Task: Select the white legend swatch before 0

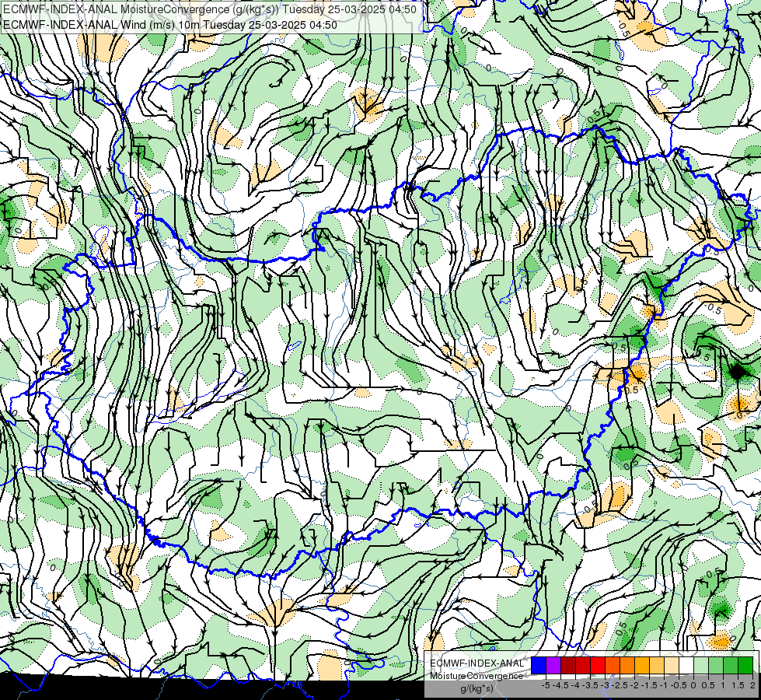Action: tap(686, 666)
